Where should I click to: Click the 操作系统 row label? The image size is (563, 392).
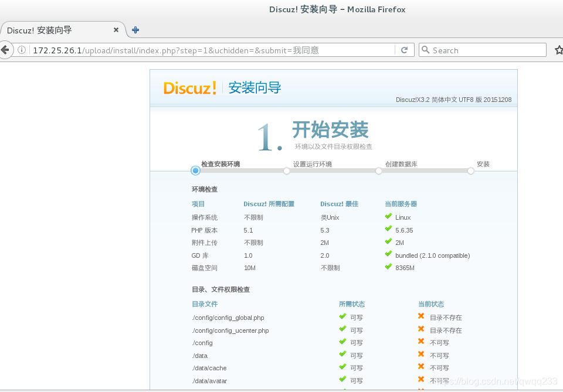[204, 217]
